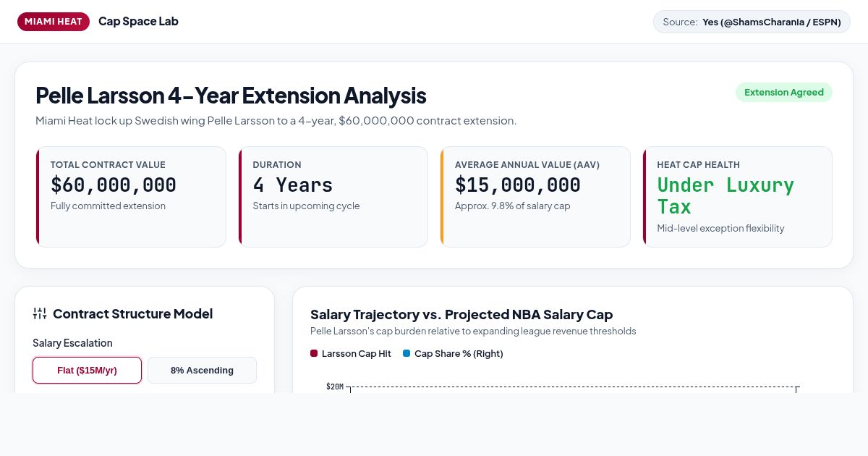The image size is (868, 456).
Task: Click the $20M axis label
Action: pyautogui.click(x=335, y=387)
